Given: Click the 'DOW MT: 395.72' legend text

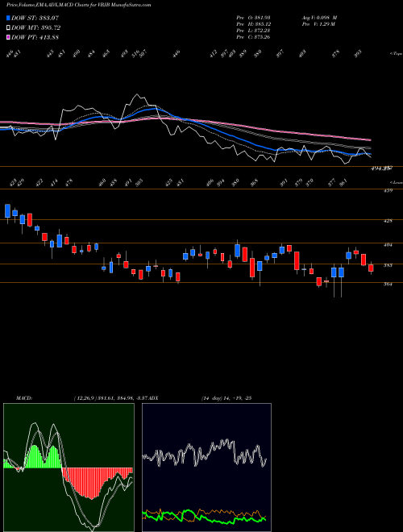Looking at the screenshot, I should (36, 28).
